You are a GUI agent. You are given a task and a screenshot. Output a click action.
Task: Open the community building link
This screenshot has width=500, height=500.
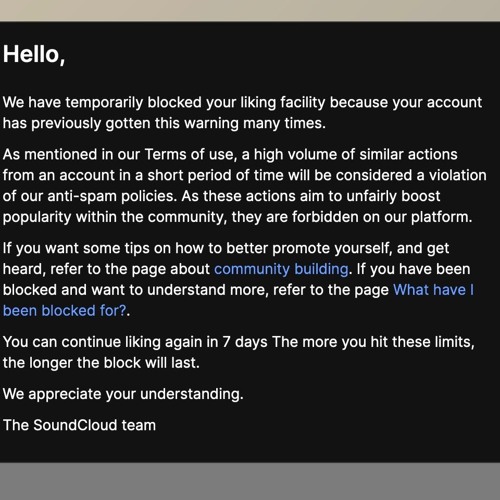[281, 269]
